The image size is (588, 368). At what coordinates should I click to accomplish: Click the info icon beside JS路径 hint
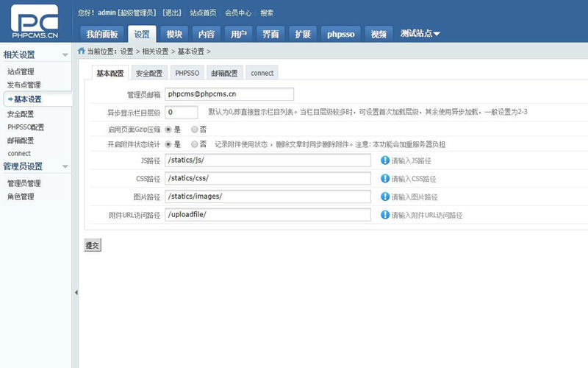(384, 160)
